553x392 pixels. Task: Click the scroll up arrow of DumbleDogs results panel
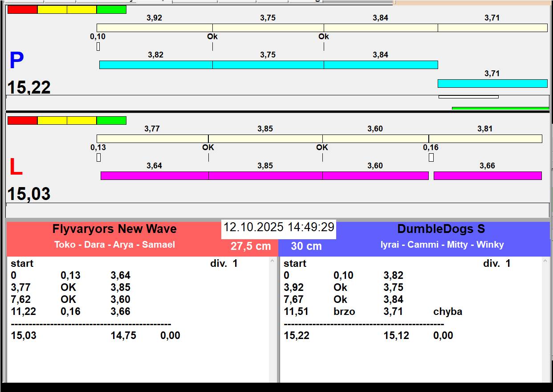[x=545, y=261]
